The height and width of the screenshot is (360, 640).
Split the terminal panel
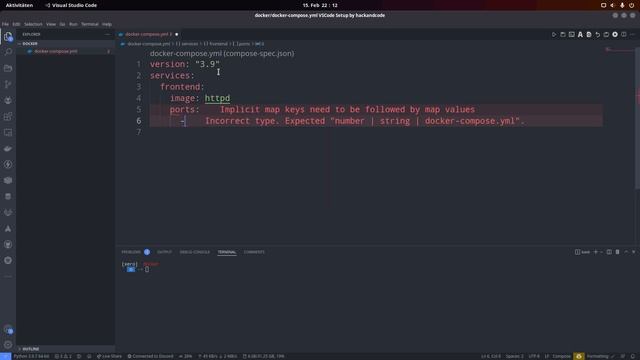coord(609,252)
